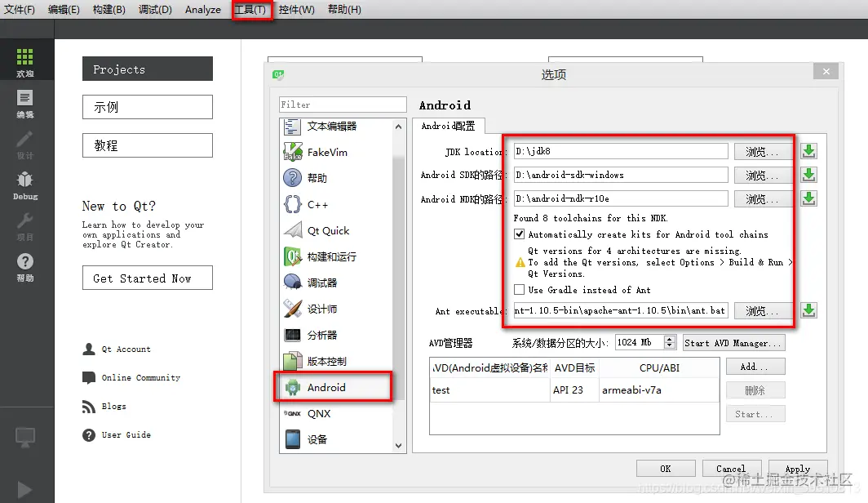Click the JDK download arrow icon

click(808, 151)
